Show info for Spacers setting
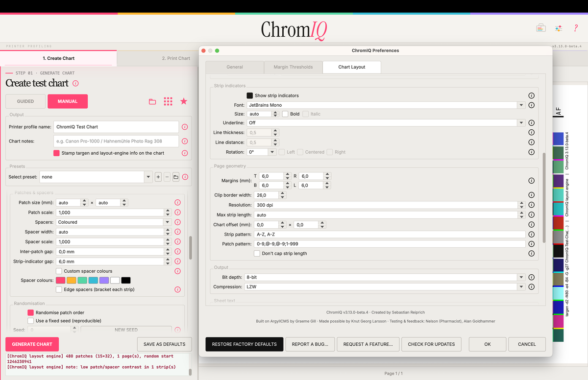 pos(177,222)
